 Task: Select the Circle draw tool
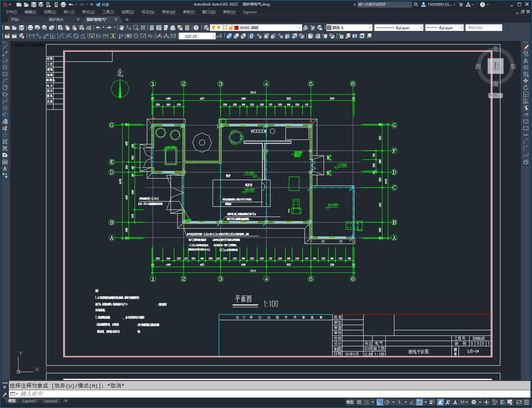(5, 88)
